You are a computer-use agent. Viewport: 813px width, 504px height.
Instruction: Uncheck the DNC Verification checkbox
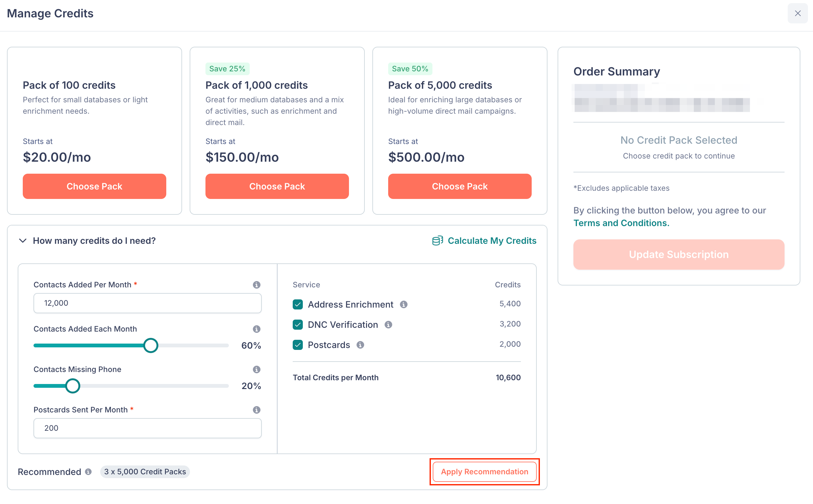297,325
